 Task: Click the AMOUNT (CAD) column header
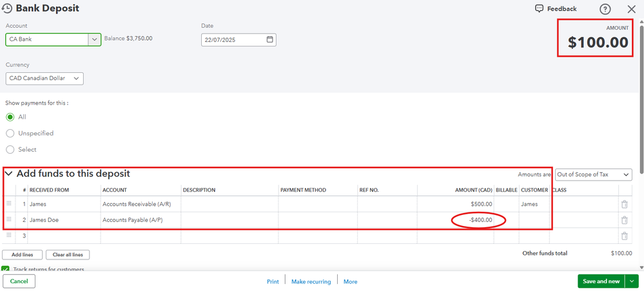tap(474, 190)
